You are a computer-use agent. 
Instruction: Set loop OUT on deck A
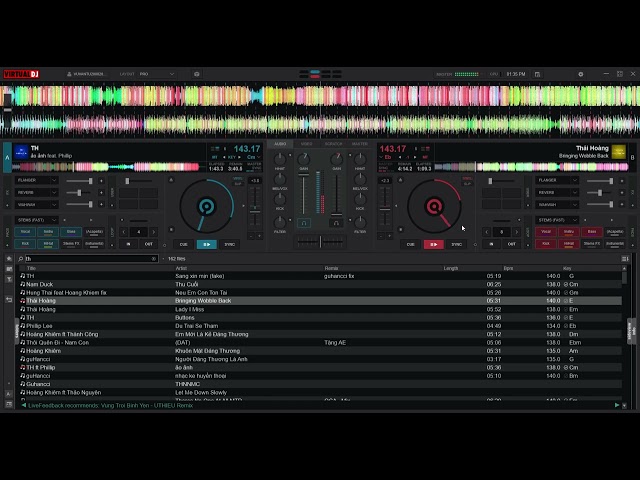(149, 244)
